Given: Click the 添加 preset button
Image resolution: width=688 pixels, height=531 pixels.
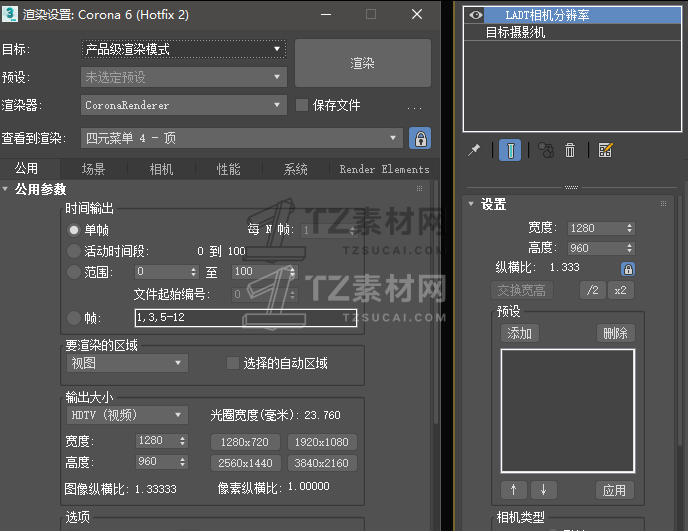Looking at the screenshot, I should tap(520, 333).
